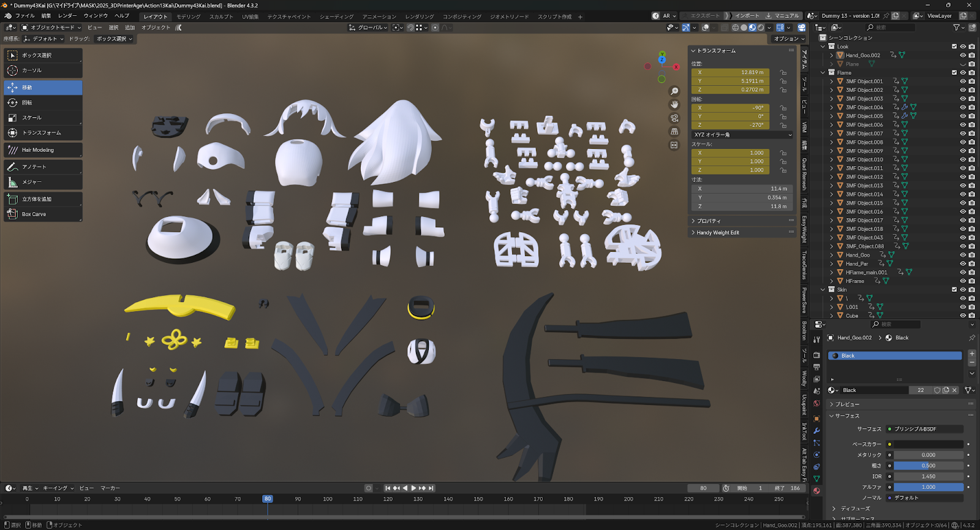Switch to the モデリング workspace tab
980x530 pixels.
pyautogui.click(x=188, y=17)
